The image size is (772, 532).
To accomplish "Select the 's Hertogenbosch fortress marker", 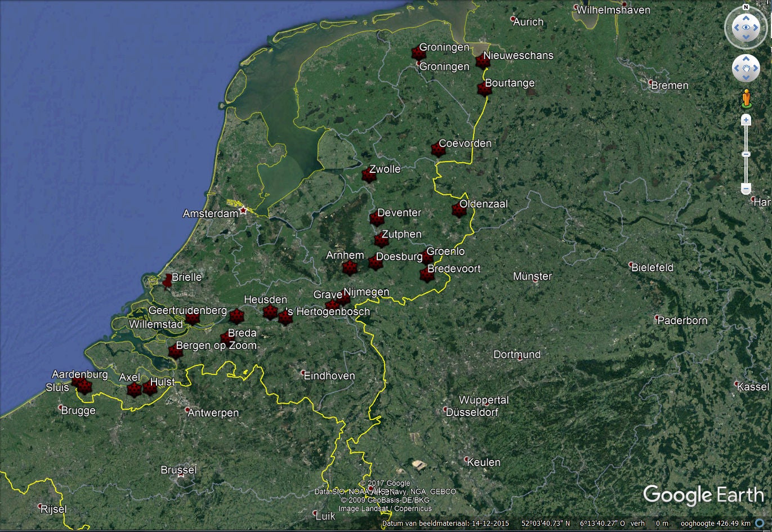I will (x=285, y=318).
